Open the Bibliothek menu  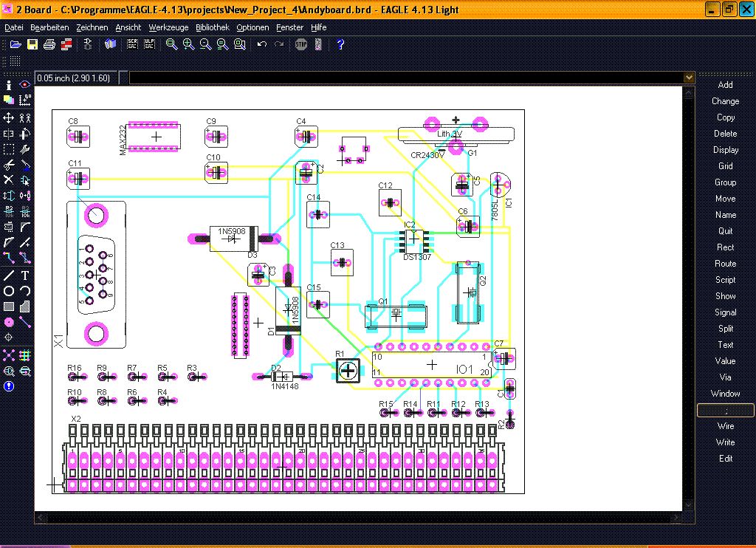click(212, 27)
